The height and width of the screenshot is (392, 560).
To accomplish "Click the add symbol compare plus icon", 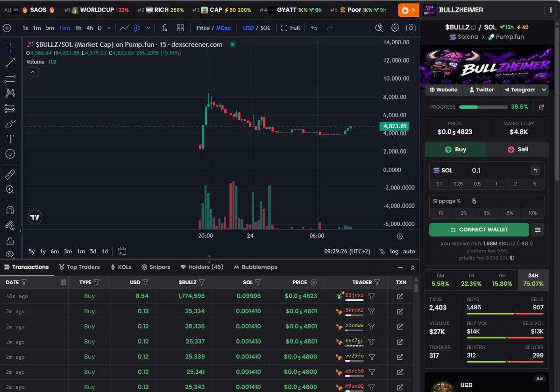I will pos(7,28).
